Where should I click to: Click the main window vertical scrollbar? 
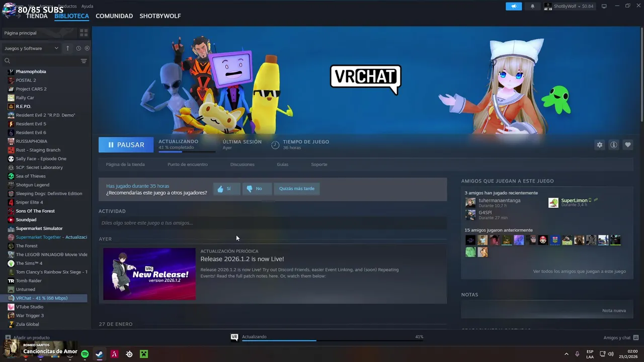(642, 74)
